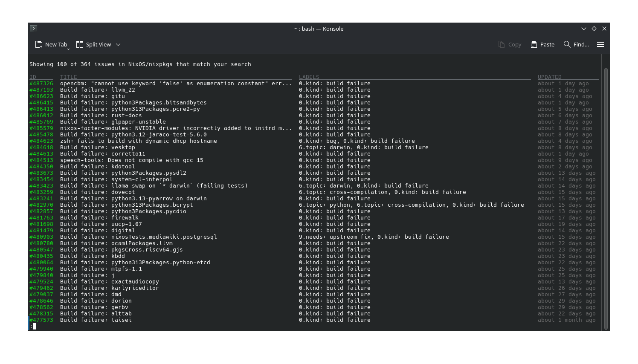
Task: Minimize the Konsole window
Action: click(x=583, y=29)
